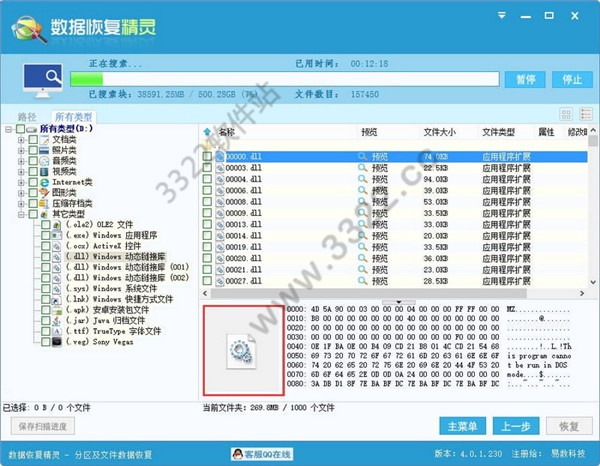The height and width of the screenshot is (466, 600).
Task: Click the QQ penguin customer service icon
Action: tap(238, 454)
